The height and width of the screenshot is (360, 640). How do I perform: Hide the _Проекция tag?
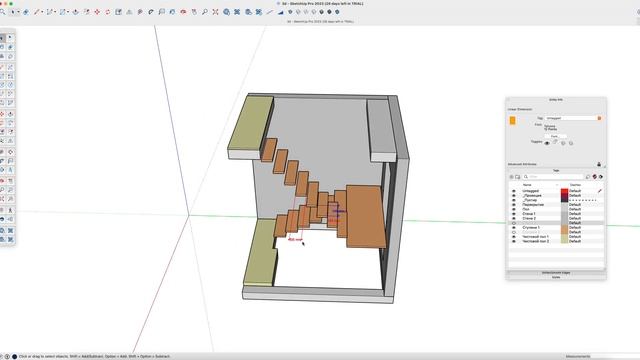(514, 196)
